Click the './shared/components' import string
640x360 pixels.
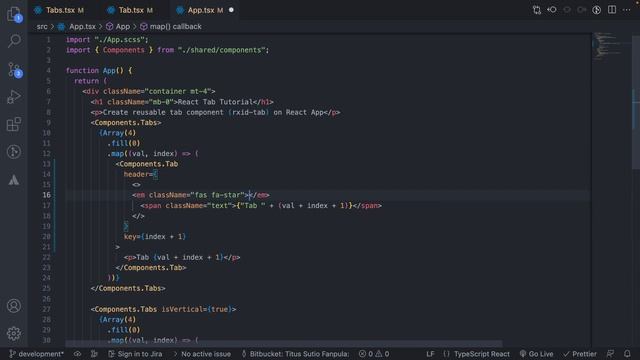223,50
